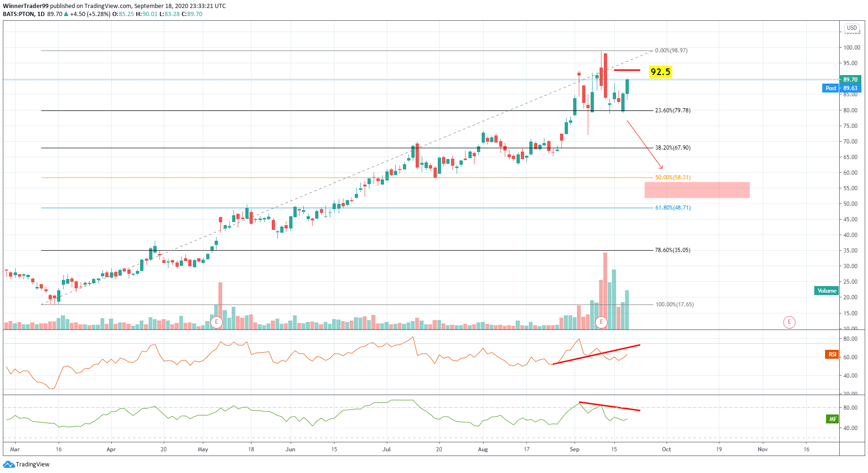This screenshot has width=868, height=473.
Task: Select the 0.00%(98.97) Fibonacci label
Action: [671, 51]
